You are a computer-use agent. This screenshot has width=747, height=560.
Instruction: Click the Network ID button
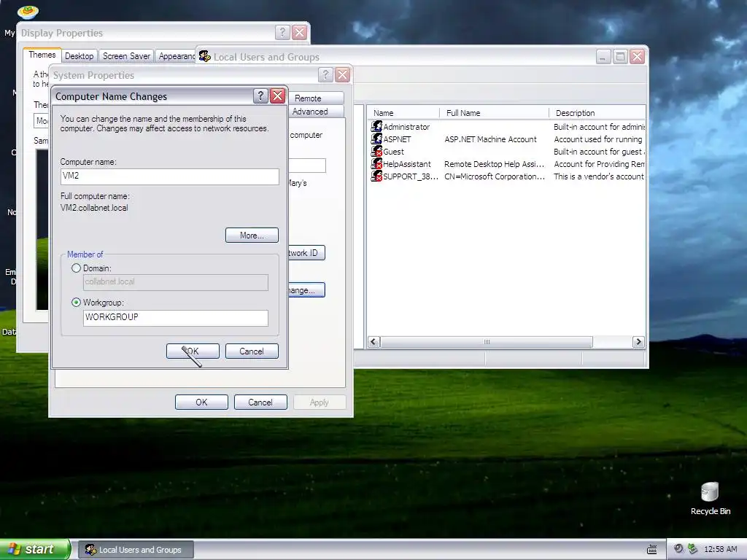(x=306, y=253)
